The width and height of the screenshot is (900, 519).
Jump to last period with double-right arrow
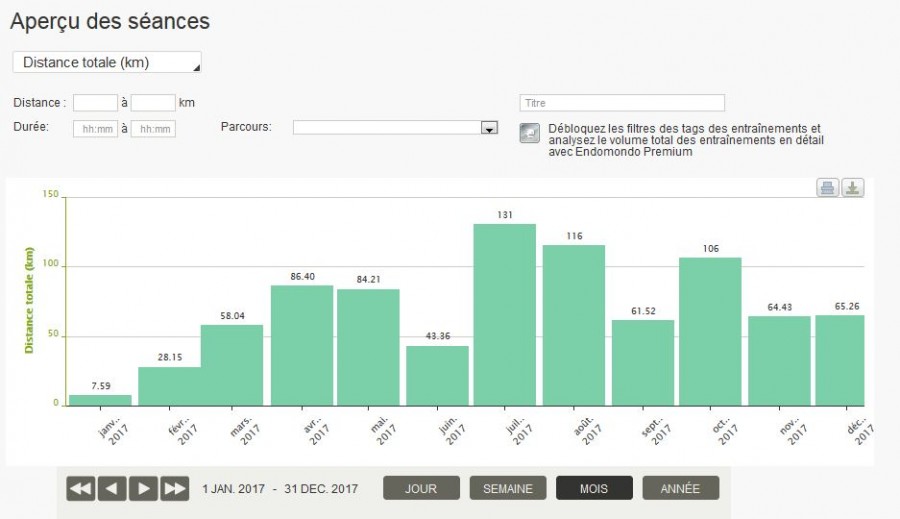[175, 488]
